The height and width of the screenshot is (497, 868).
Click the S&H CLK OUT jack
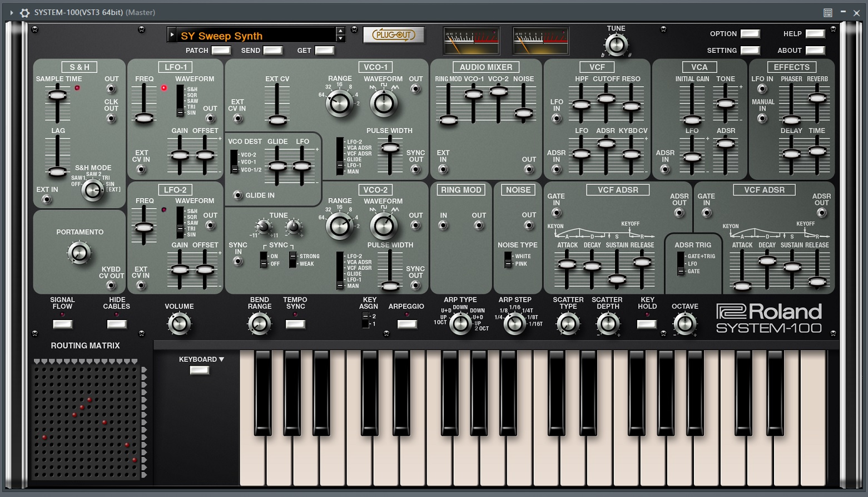pos(111,118)
